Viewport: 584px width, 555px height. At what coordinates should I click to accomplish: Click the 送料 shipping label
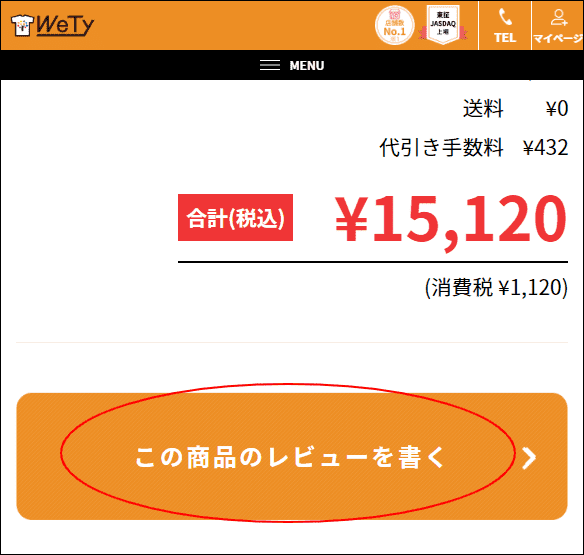483,108
